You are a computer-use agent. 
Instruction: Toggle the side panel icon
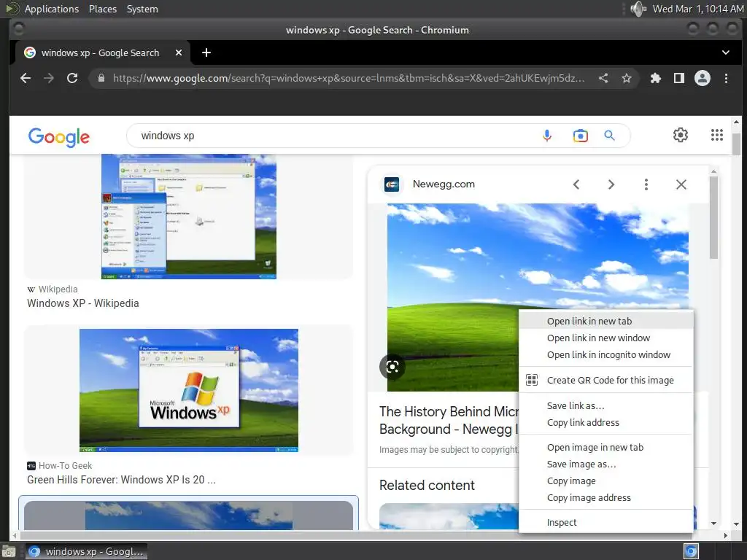pos(679,78)
